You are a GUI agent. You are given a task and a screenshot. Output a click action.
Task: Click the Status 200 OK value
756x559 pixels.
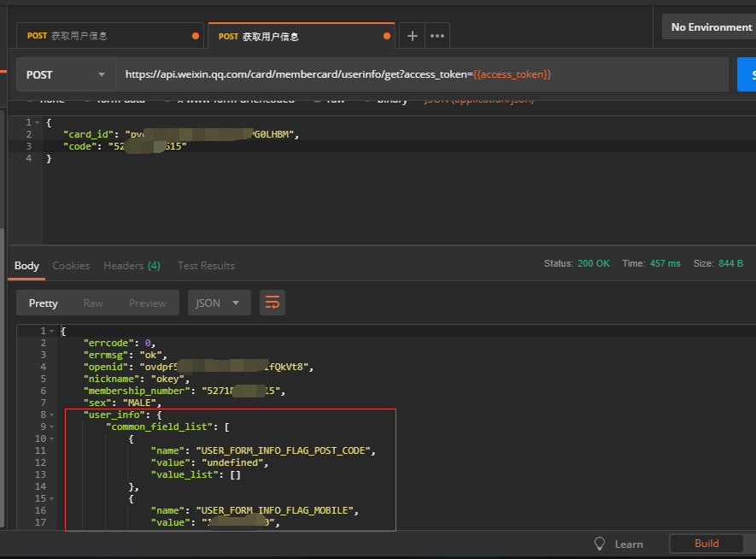594,263
